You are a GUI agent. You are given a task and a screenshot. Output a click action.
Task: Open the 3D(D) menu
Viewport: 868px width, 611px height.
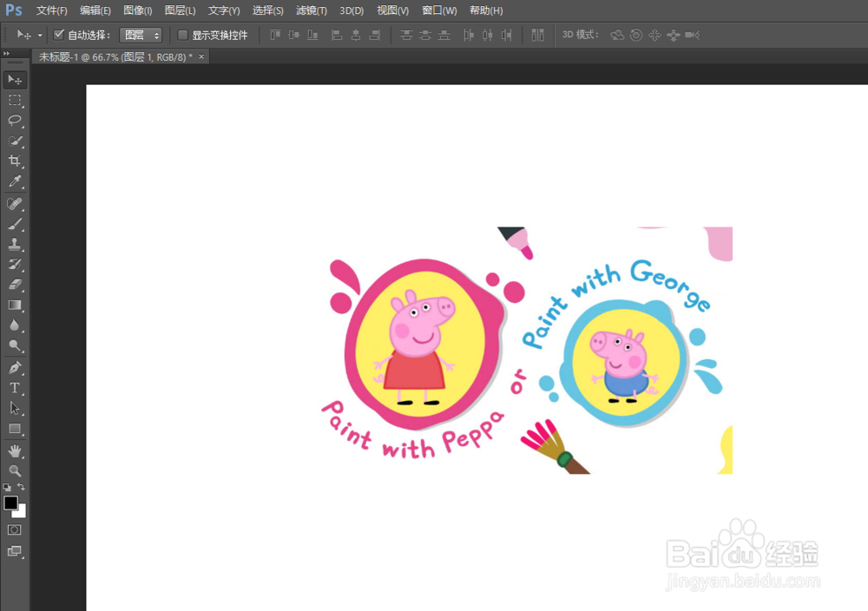[352, 10]
